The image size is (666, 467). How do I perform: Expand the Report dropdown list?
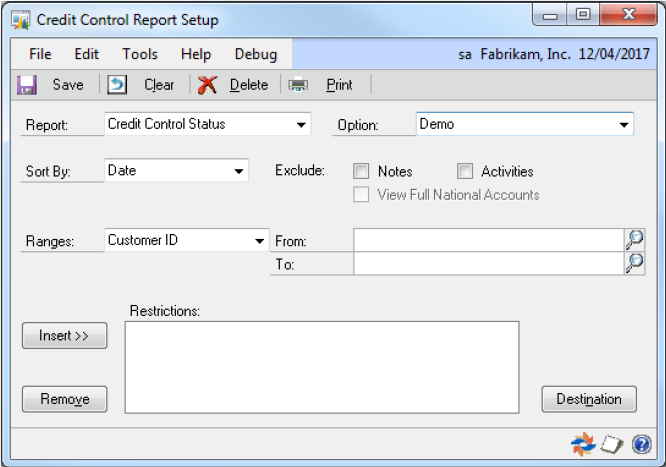pyautogui.click(x=301, y=125)
